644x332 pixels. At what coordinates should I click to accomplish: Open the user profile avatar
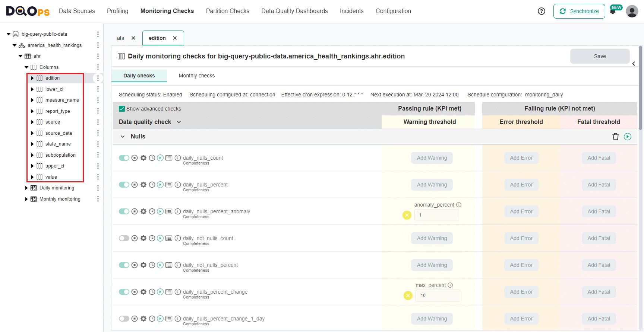(632, 11)
